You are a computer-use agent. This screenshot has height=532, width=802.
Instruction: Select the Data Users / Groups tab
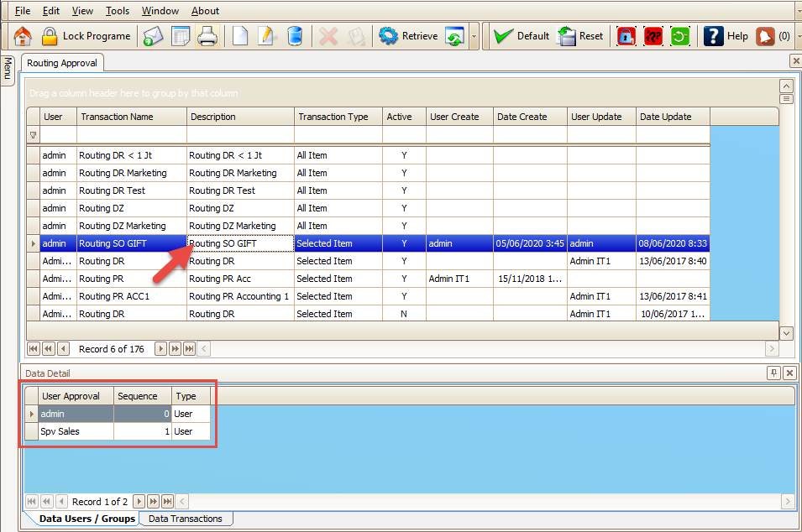click(87, 519)
